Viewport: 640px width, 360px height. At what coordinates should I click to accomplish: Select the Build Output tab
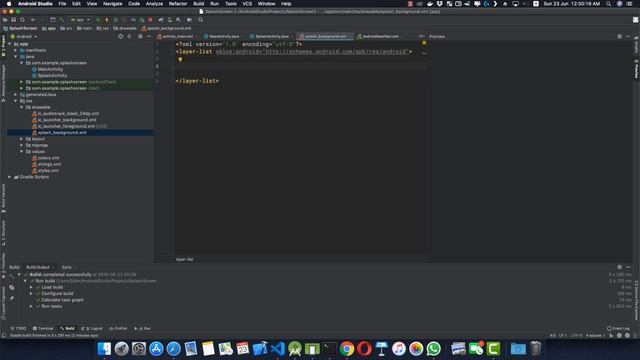[x=38, y=267]
